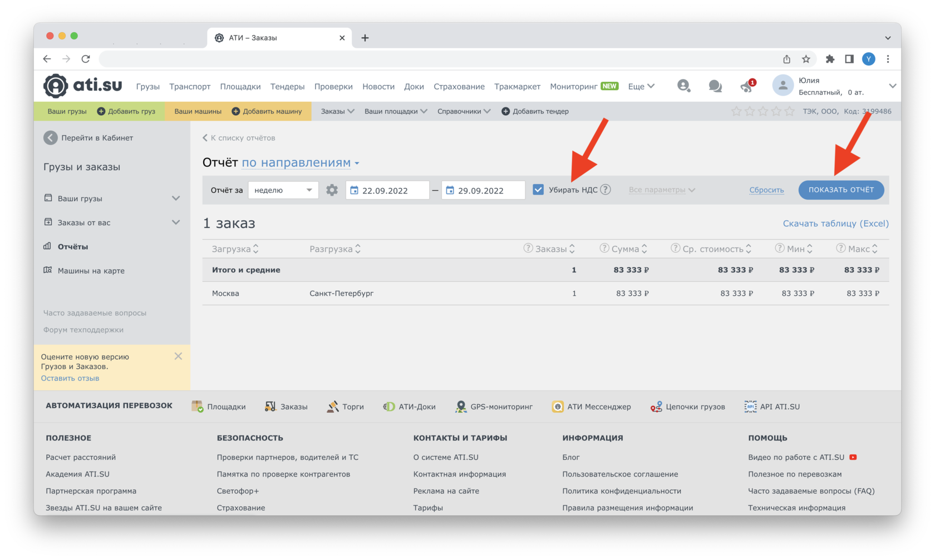Open Площадки in automation footer
The height and width of the screenshot is (560, 935).
pyautogui.click(x=219, y=407)
